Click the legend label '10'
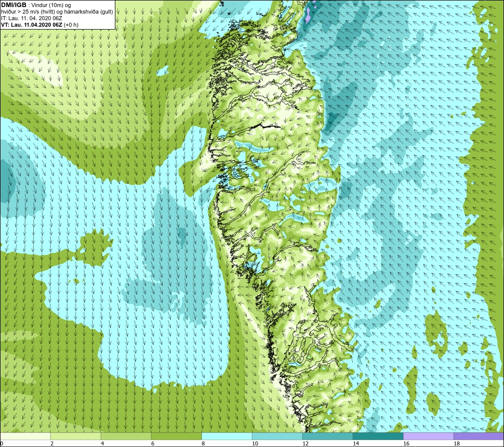 click(255, 443)
